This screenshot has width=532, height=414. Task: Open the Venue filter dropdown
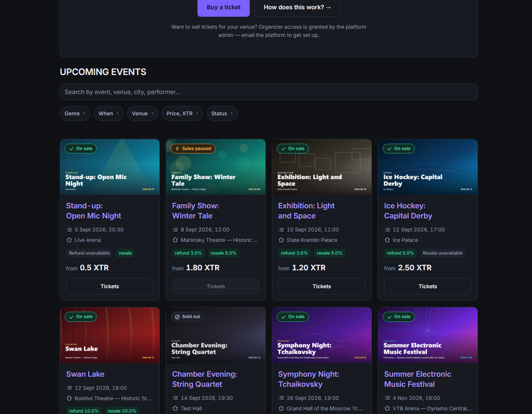point(142,114)
